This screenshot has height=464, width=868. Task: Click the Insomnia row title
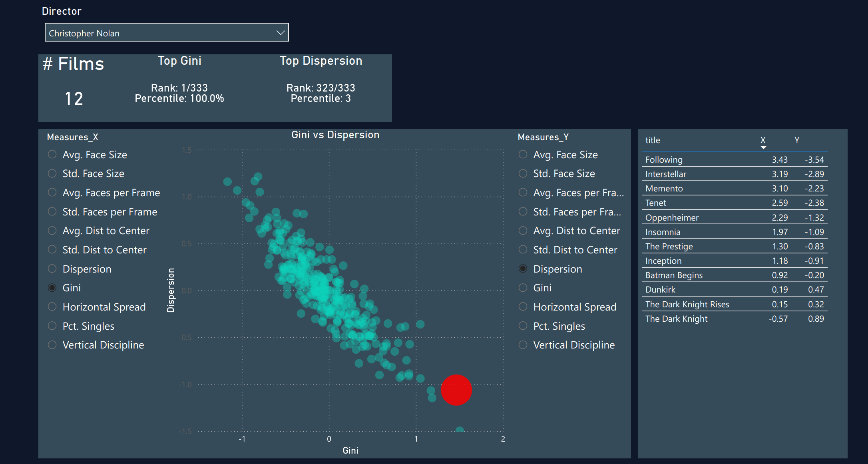click(663, 232)
